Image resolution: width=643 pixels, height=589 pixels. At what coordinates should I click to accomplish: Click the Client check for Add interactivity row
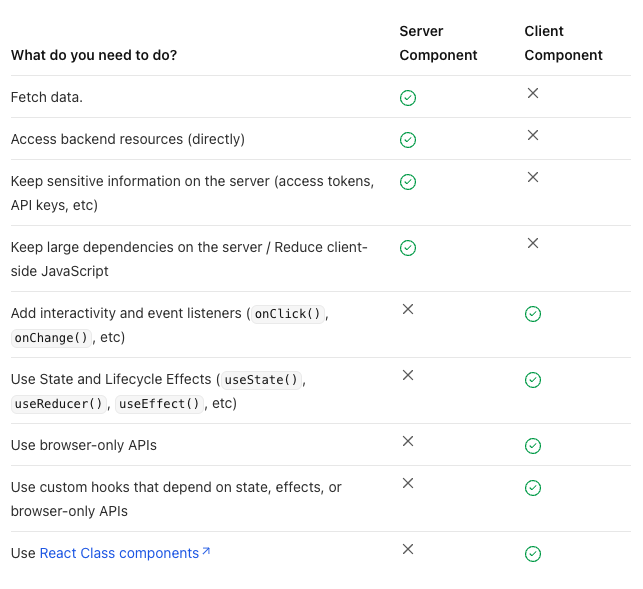click(x=533, y=314)
